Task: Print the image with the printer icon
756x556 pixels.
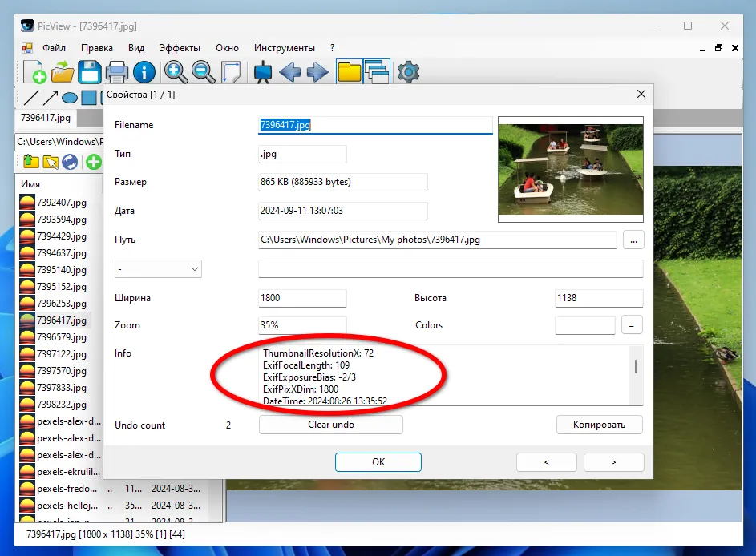Action: coord(117,72)
